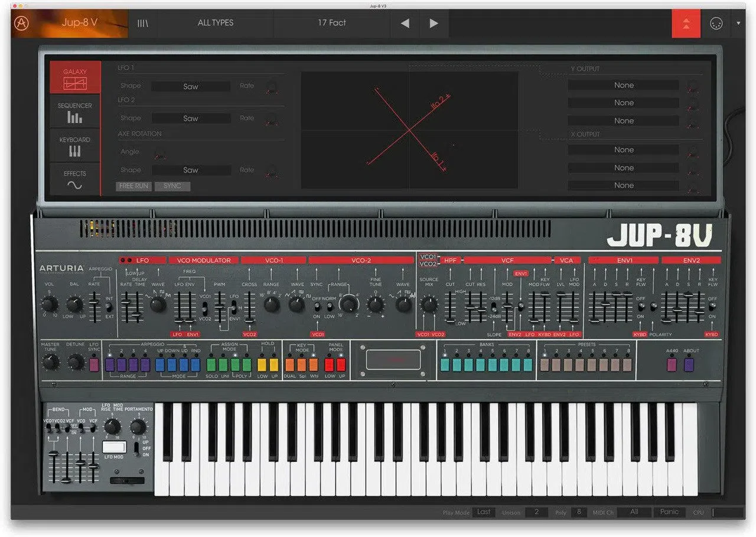This screenshot has width=756, height=537.
Task: Toggle the ENV1 KEY FLW switch
Action: tap(641, 307)
